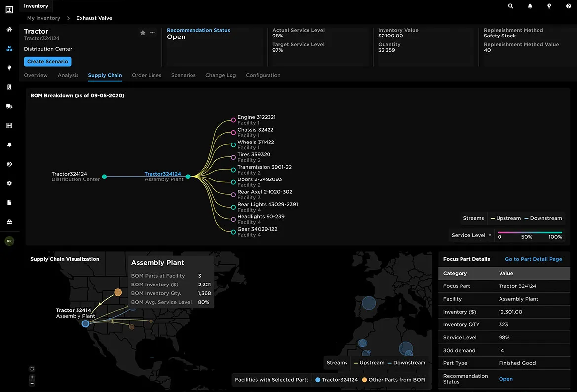
Task: Click the Create Scenario button
Action: (47, 62)
